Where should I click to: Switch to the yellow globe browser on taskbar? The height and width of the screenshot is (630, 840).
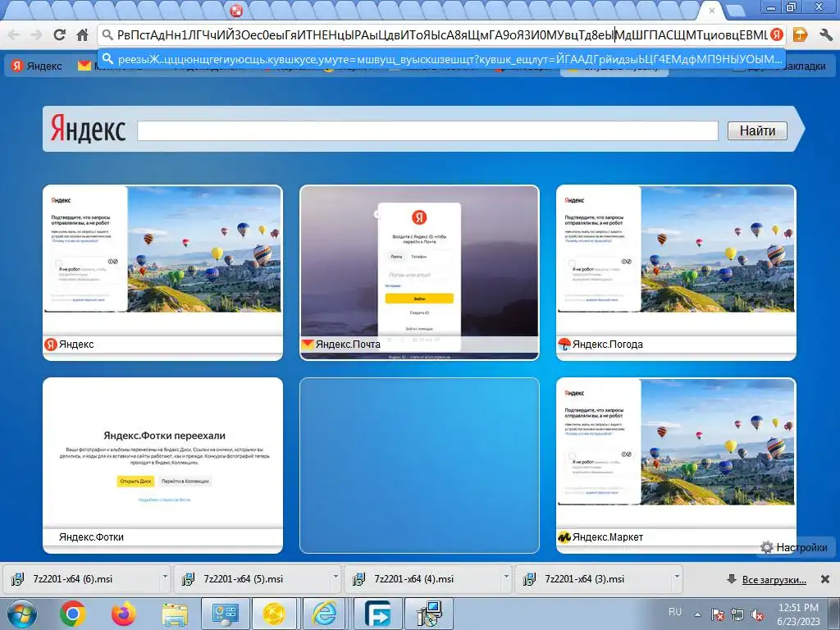click(274, 614)
